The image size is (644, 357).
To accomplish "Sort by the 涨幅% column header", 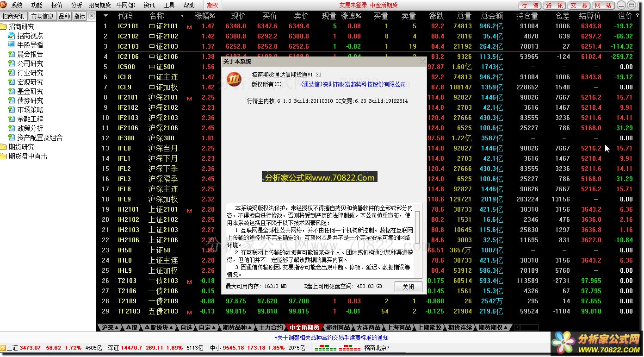I will [205, 16].
